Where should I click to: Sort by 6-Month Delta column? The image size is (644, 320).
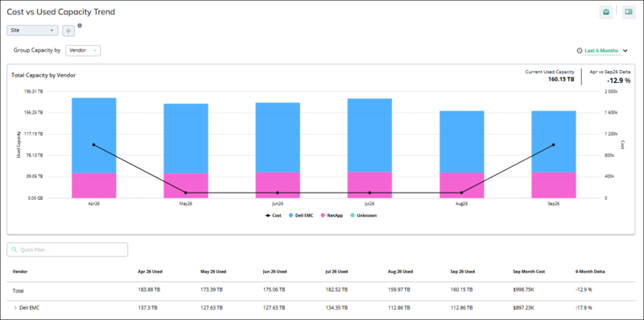click(x=590, y=272)
